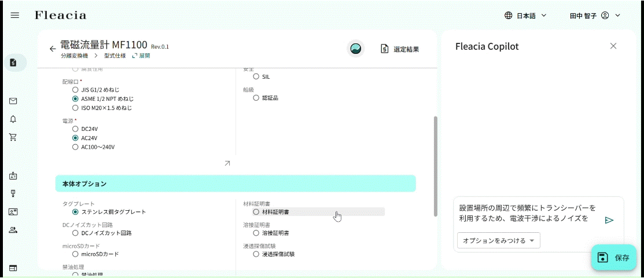
Task: Select the DC24V power radio button
Action: 75,129
